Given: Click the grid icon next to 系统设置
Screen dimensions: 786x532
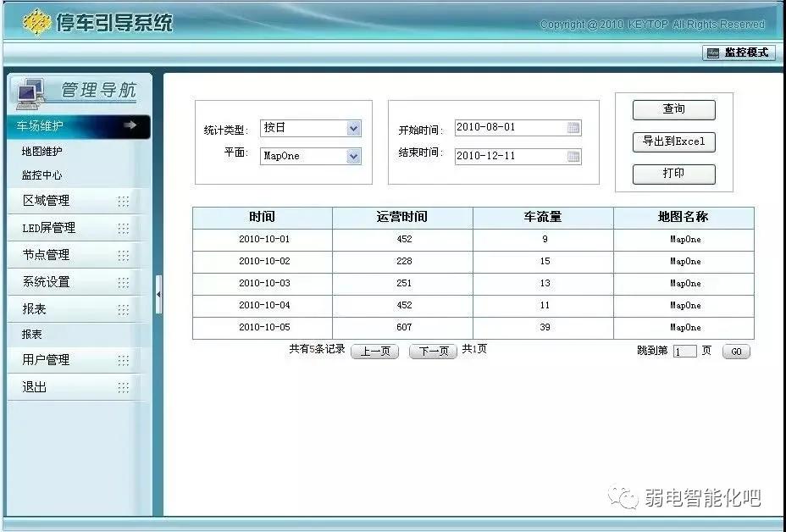Looking at the screenshot, I should [125, 282].
